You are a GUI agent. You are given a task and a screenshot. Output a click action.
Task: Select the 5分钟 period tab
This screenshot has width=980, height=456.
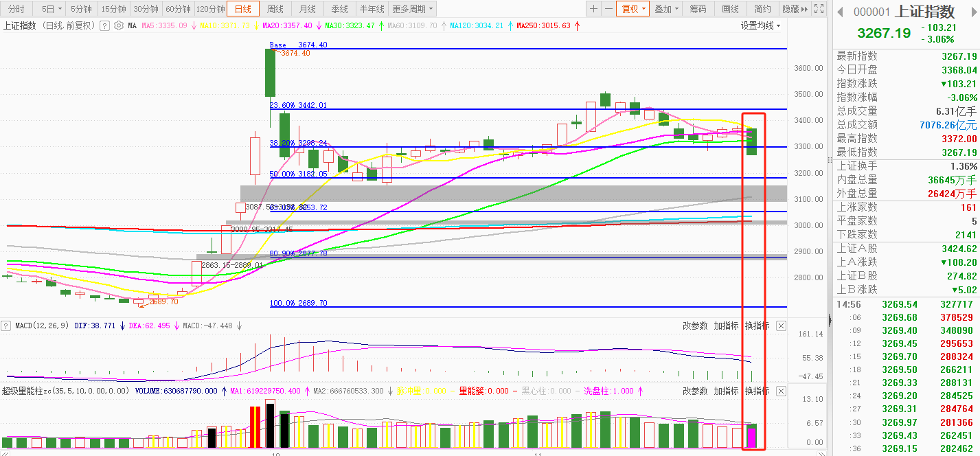click(81, 9)
